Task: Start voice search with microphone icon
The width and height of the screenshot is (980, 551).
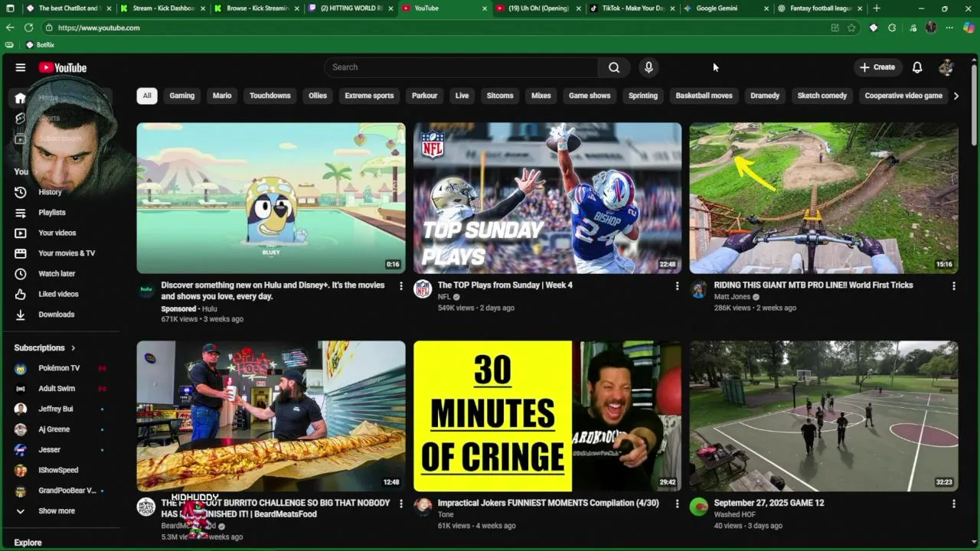Action: tap(648, 67)
